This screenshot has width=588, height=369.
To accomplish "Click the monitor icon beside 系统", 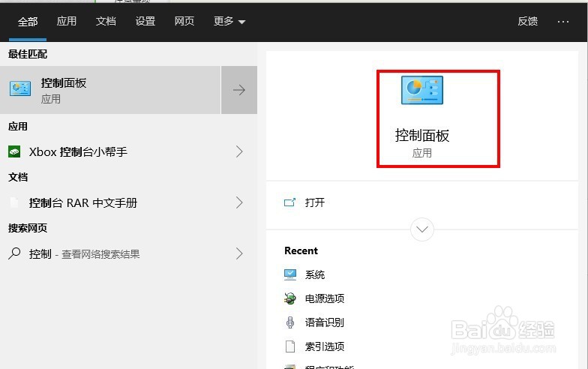I will (289, 274).
